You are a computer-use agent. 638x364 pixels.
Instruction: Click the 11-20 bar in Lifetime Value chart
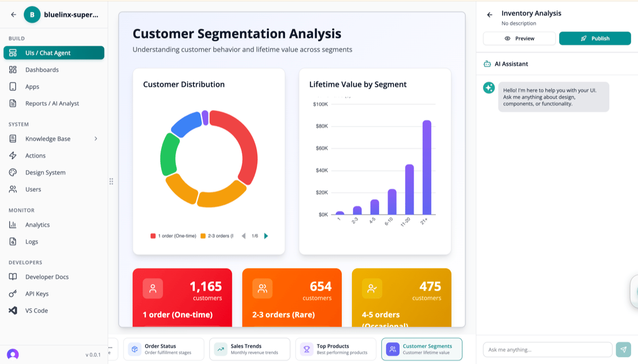[409, 190]
